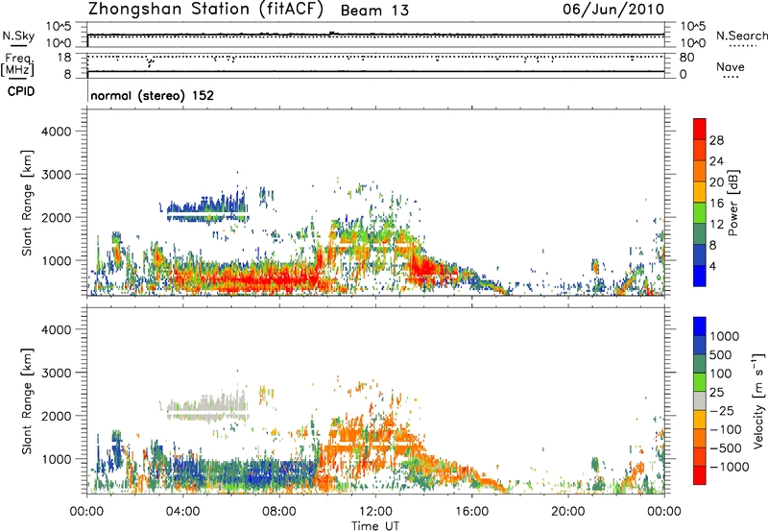
Task: Click the 'N.Sky' legend label
Action: [x=18, y=36]
